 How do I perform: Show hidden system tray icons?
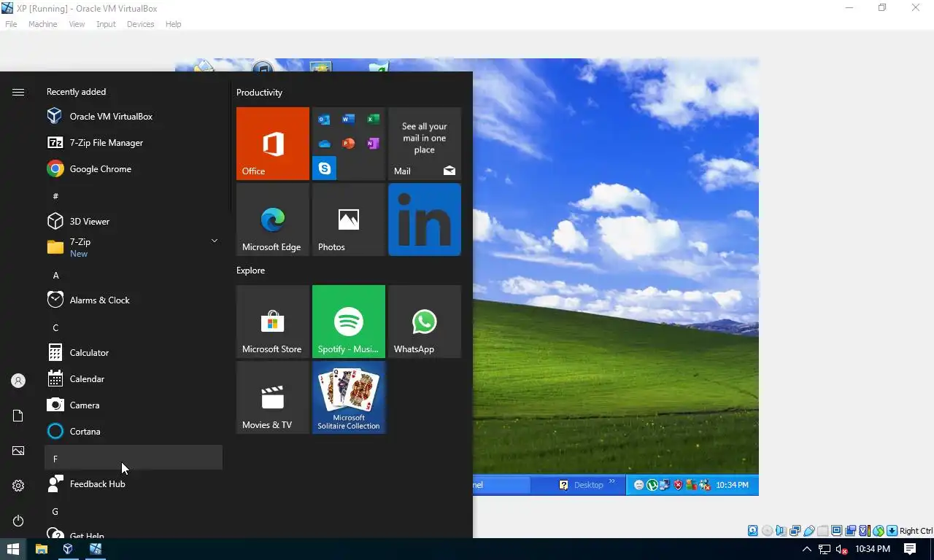806,549
